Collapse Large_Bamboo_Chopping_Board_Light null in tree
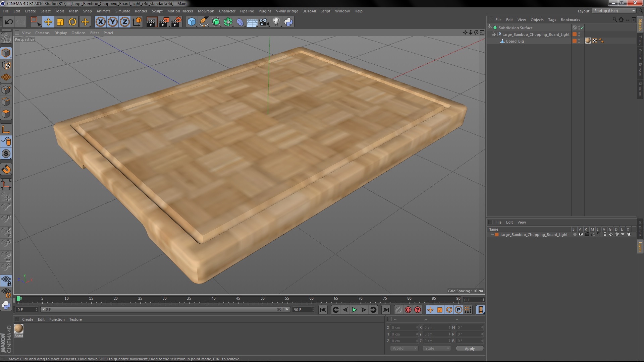The width and height of the screenshot is (644, 362). [493, 35]
